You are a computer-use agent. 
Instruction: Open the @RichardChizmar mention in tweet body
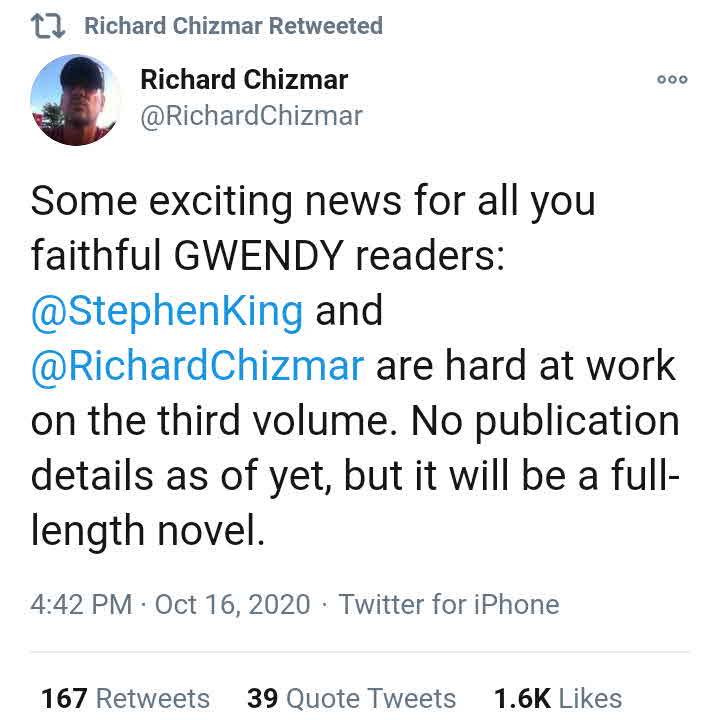click(x=198, y=366)
